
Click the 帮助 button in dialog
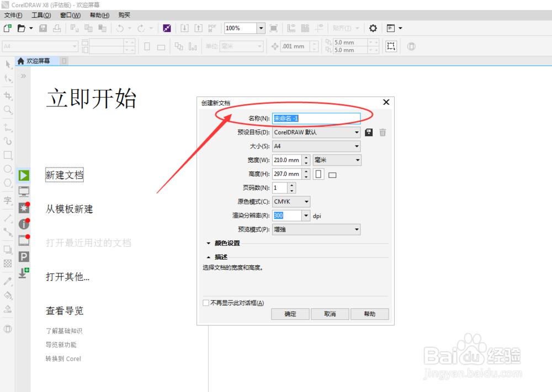[x=370, y=314]
